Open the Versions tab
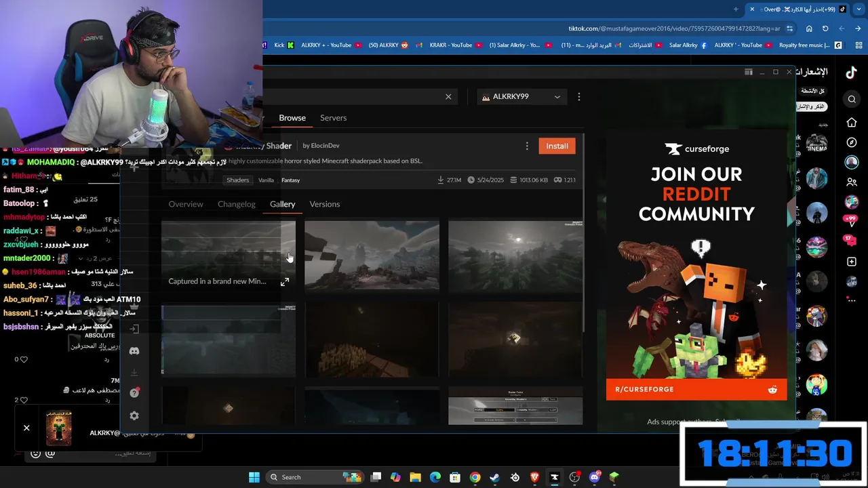 point(325,204)
